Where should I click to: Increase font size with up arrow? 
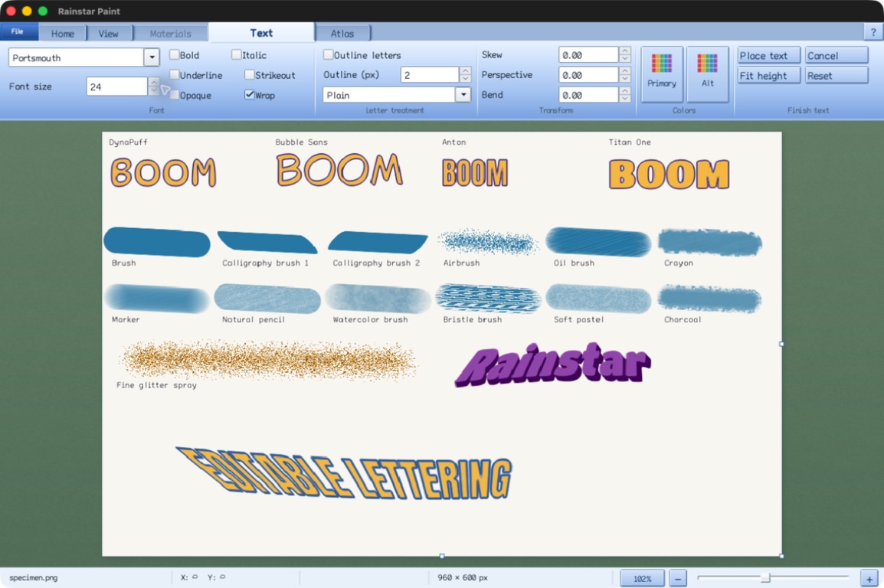(x=153, y=82)
